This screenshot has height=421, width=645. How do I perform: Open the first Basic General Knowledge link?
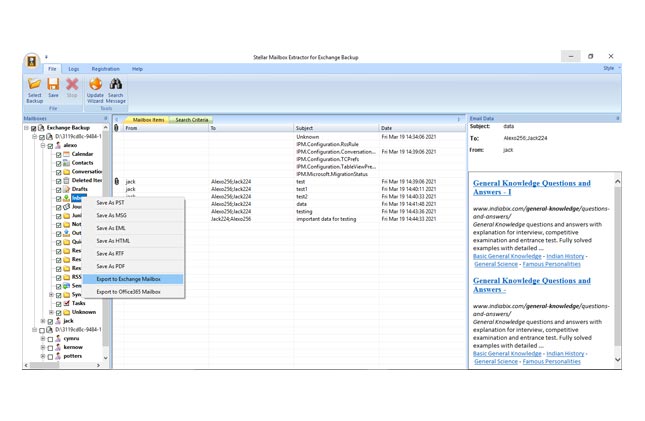click(507, 256)
